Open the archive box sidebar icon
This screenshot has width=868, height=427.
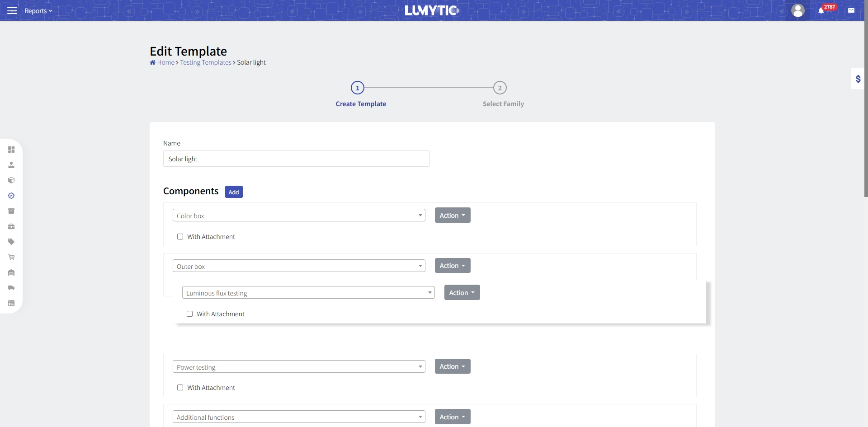(11, 211)
